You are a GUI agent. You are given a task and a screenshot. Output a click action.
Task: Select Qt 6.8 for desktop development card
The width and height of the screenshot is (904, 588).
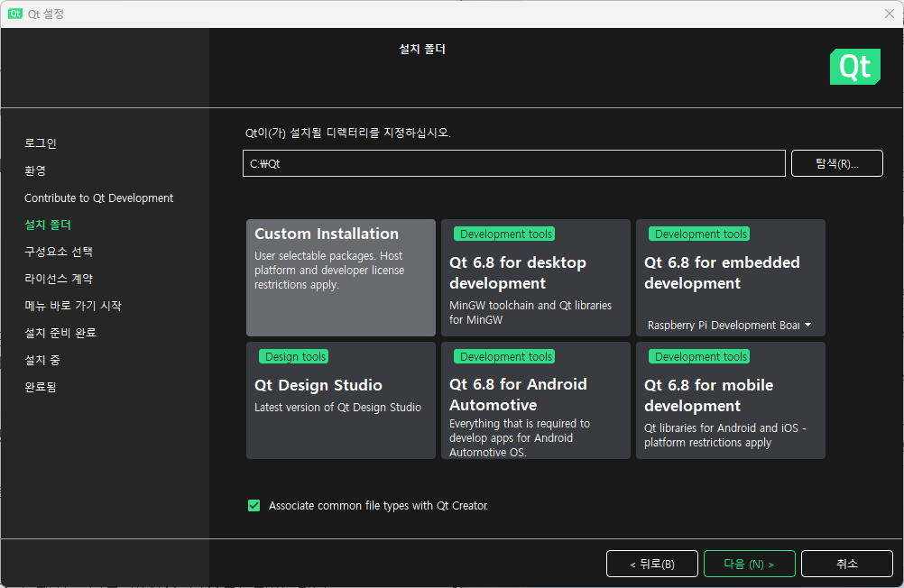(x=536, y=277)
